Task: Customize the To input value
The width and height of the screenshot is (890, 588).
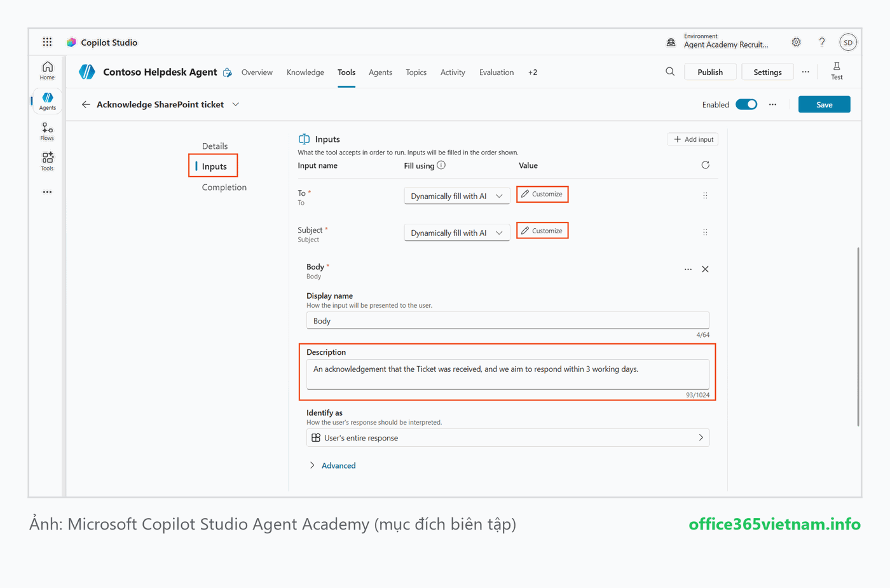Action: (x=542, y=194)
